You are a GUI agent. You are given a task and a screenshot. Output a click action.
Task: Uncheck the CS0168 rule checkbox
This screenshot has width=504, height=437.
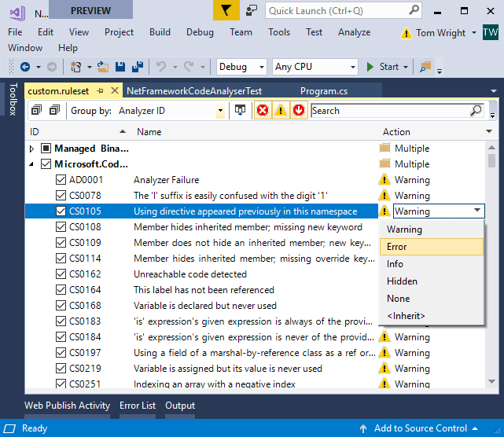[61, 306]
